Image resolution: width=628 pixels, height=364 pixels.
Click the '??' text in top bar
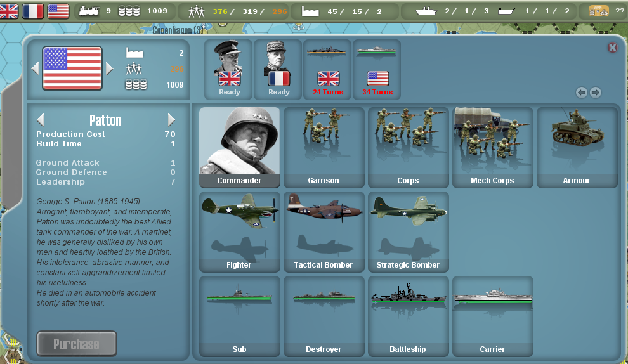pos(619,11)
